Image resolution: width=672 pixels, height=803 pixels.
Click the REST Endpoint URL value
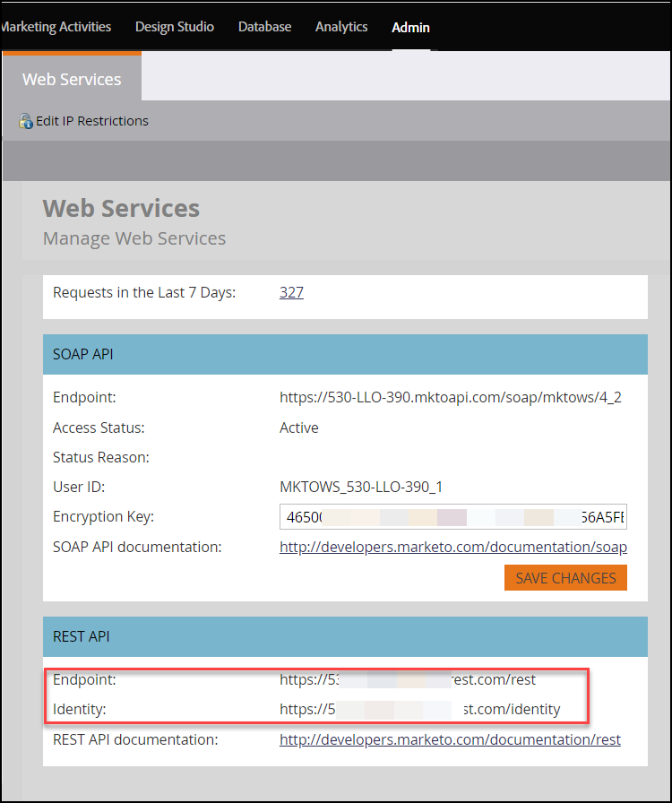(x=408, y=679)
